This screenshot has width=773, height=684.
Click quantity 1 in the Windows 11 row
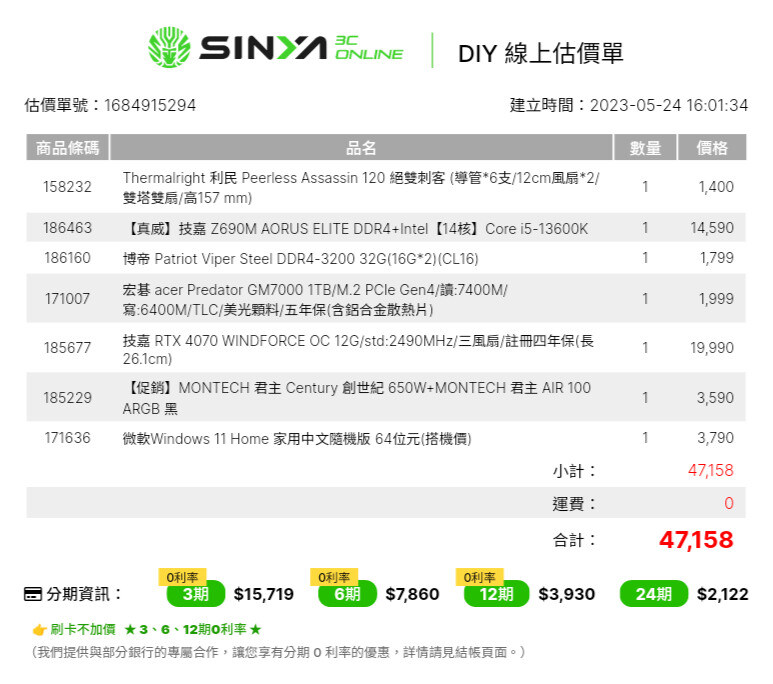tap(645, 438)
